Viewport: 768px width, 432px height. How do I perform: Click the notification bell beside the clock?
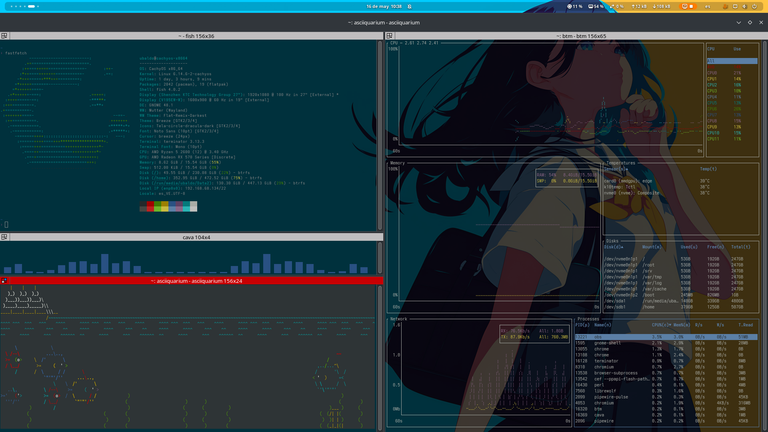pos(409,6)
